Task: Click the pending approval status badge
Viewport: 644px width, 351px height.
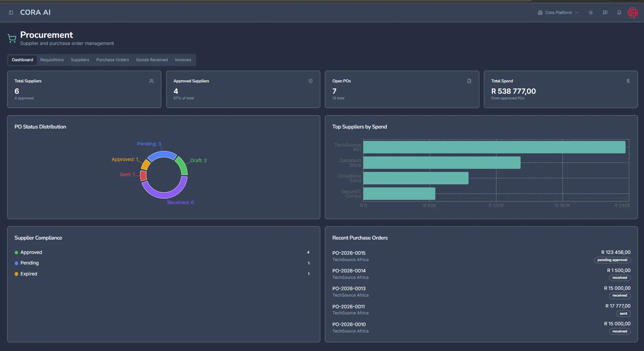Action: pyautogui.click(x=612, y=260)
